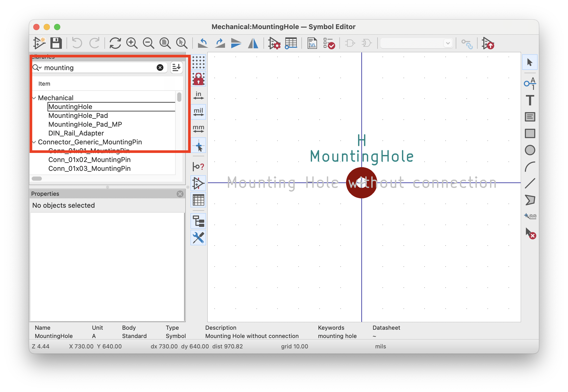Click the library search field
The width and height of the screenshot is (568, 392).
point(99,68)
